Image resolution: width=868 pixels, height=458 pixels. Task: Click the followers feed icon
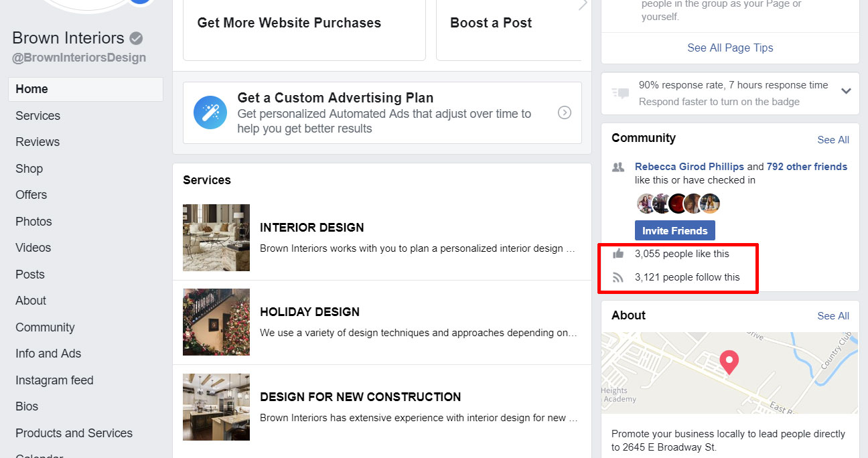(618, 277)
